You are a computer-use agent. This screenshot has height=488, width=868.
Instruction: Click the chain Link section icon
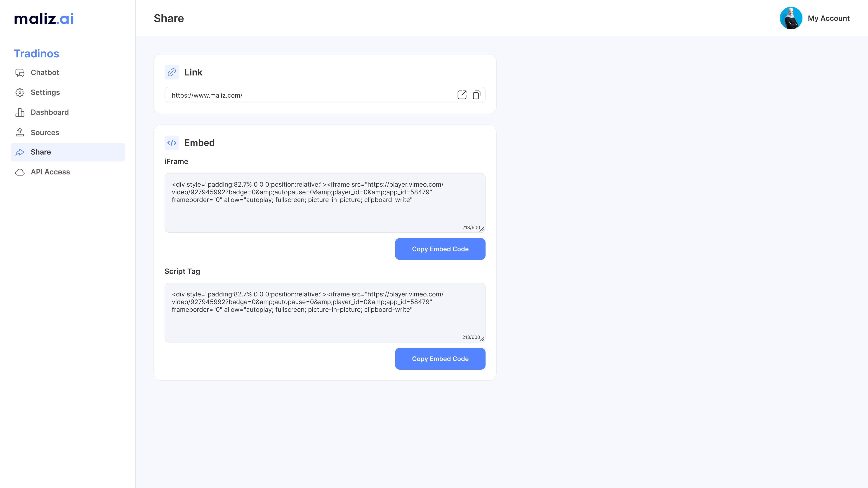click(172, 72)
